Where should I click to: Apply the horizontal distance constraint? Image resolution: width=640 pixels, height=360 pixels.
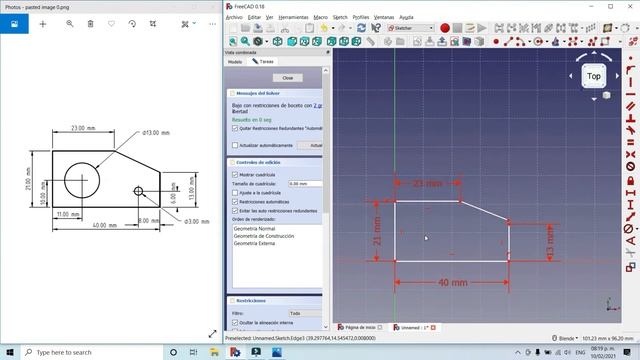pyautogui.click(x=631, y=192)
